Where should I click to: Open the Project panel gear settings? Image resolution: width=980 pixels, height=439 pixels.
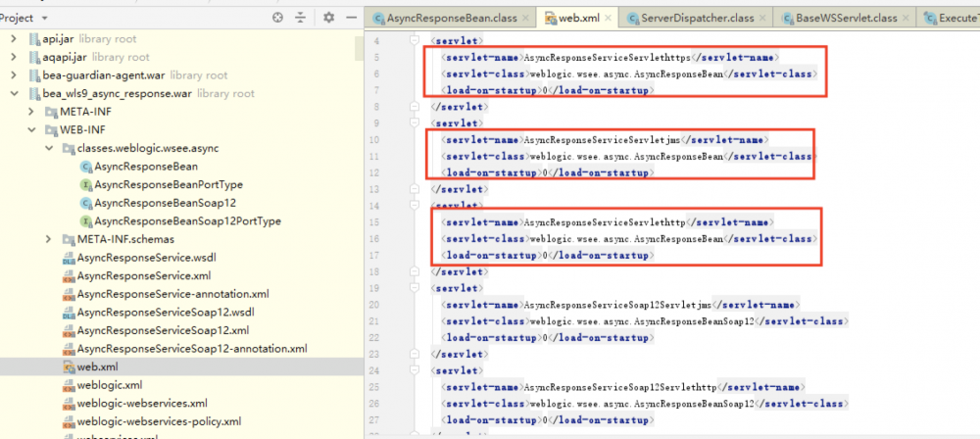pyautogui.click(x=328, y=19)
